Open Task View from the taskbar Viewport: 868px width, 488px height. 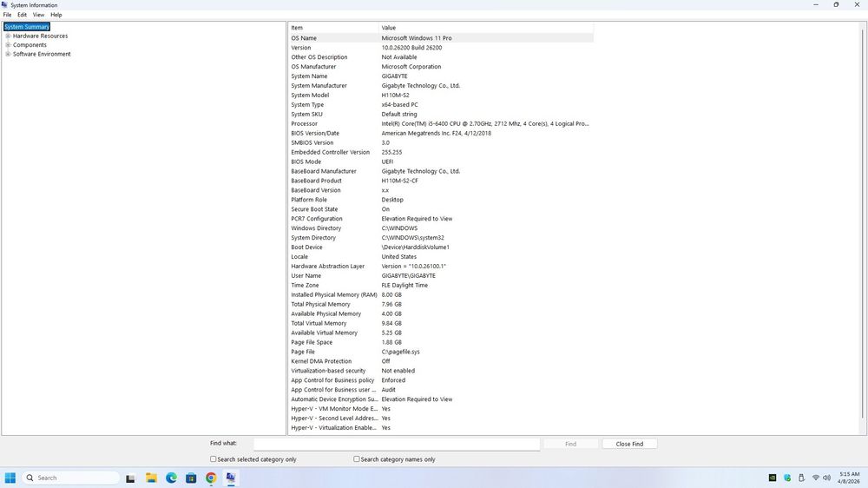point(130,478)
